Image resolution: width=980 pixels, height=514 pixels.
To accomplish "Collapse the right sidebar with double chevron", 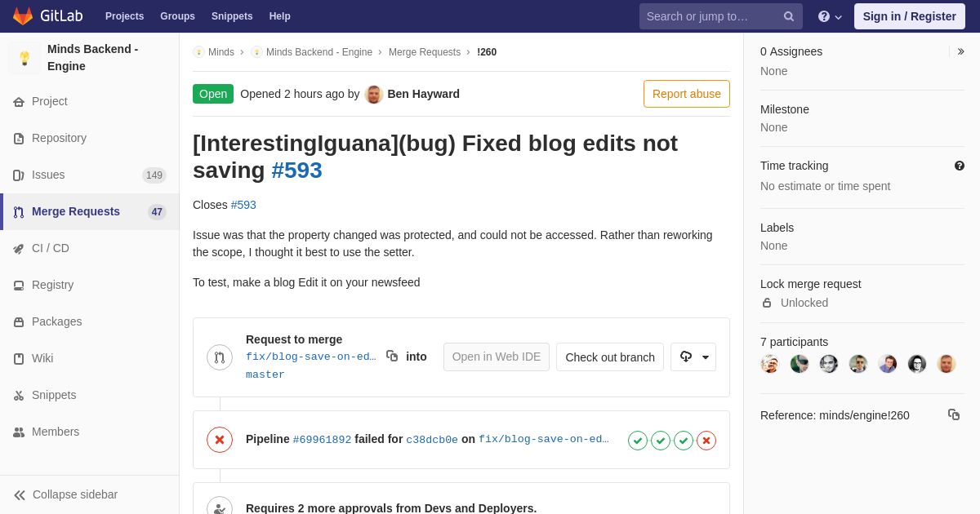I will (x=960, y=51).
